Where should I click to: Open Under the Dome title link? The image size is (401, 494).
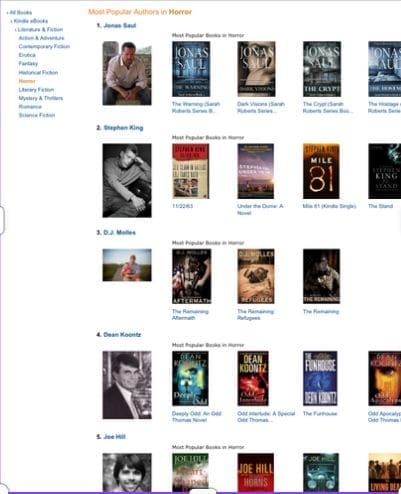point(260,209)
